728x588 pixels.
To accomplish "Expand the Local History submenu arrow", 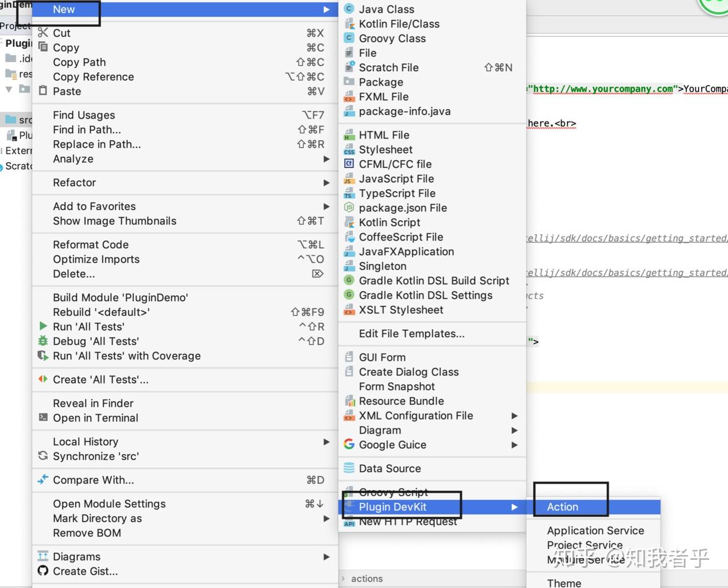I will click(x=326, y=441).
